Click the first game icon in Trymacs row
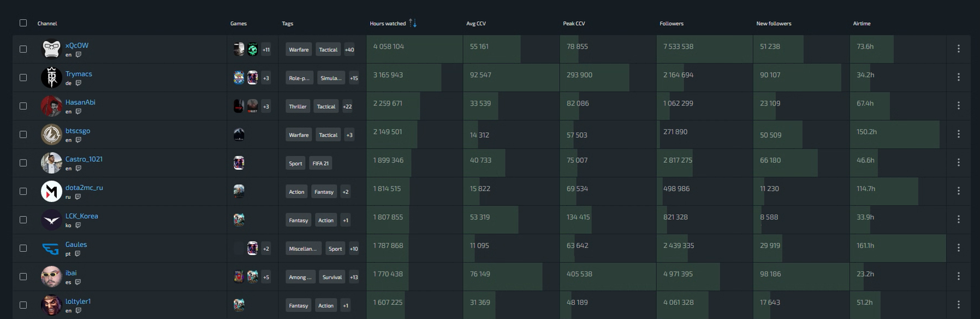Screen dimensions: 980x319 click(x=239, y=78)
